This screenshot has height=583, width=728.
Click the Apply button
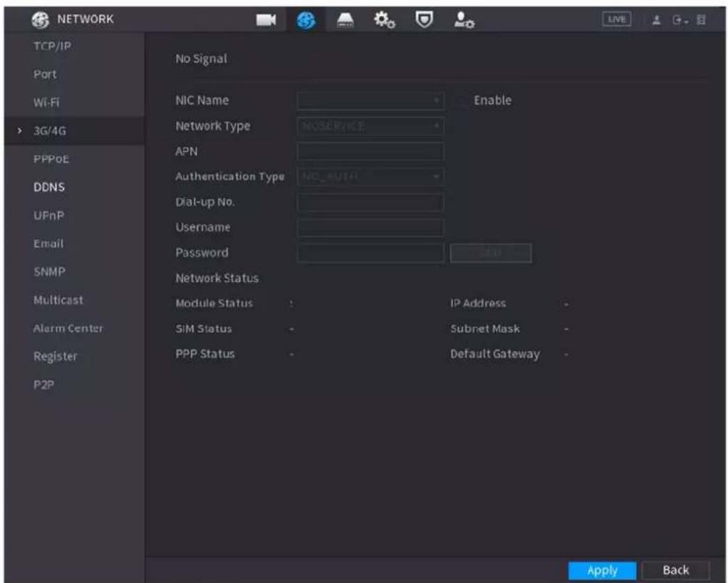click(602, 570)
